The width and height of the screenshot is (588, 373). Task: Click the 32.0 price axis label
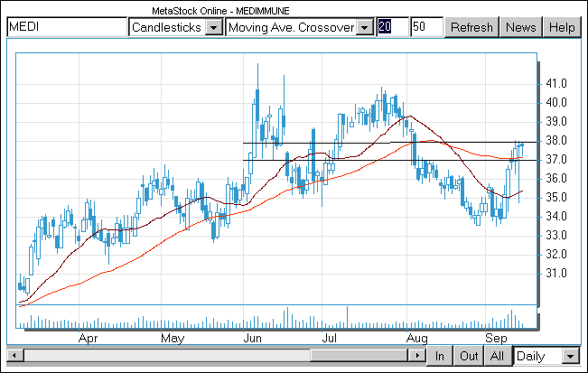click(556, 255)
